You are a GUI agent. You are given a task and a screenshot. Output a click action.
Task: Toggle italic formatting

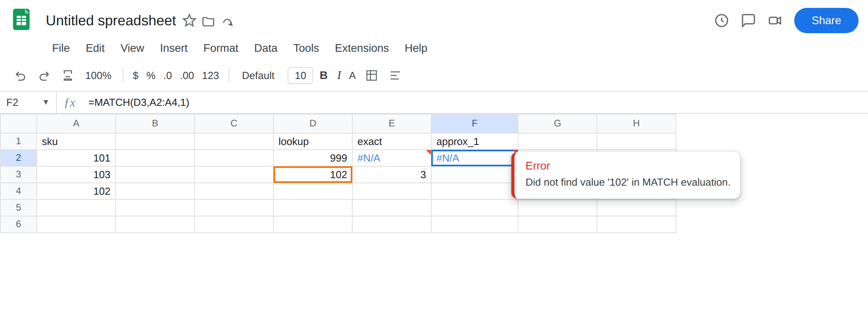pos(339,75)
